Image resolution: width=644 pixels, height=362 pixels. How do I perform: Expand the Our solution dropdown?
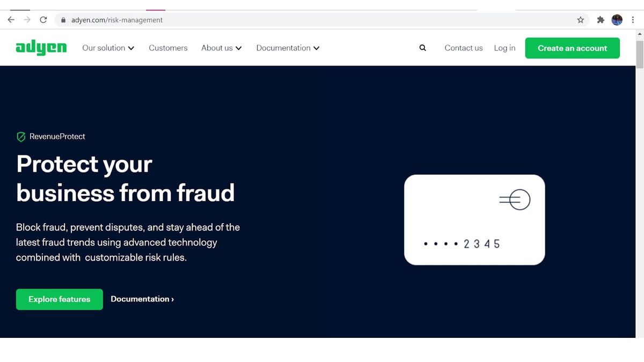(108, 48)
